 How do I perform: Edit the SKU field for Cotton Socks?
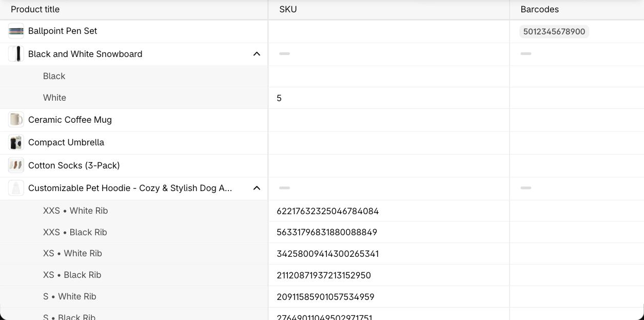point(389,165)
